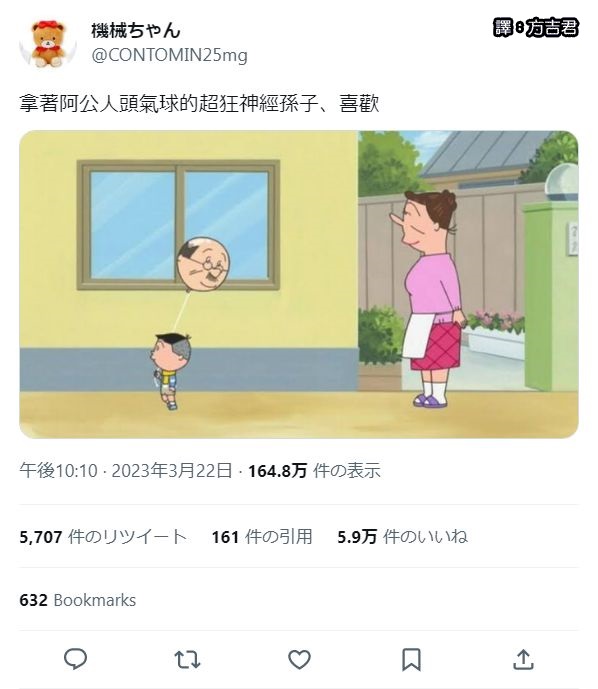This screenshot has height=689, width=598.
Task: Click the boy holding the balloon
Action: click(x=170, y=371)
